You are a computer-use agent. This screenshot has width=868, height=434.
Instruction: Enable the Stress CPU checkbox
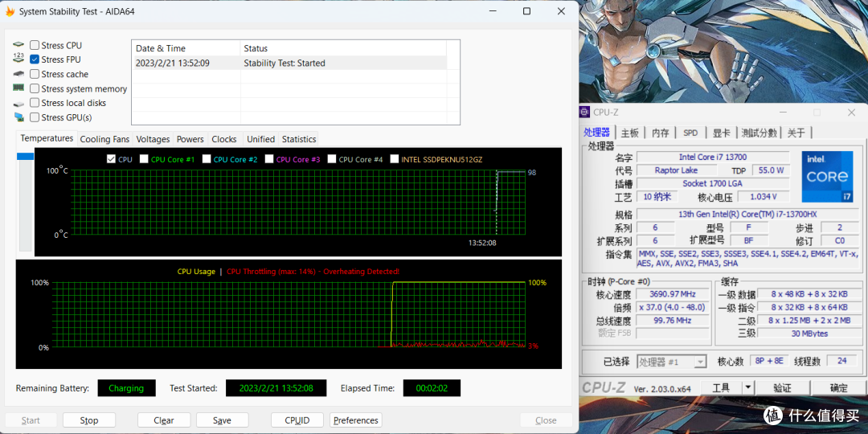[x=35, y=45]
